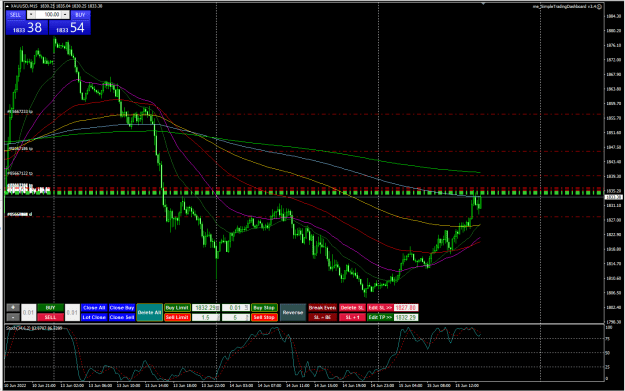
Task: Click the Break Even button
Action: (x=322, y=308)
